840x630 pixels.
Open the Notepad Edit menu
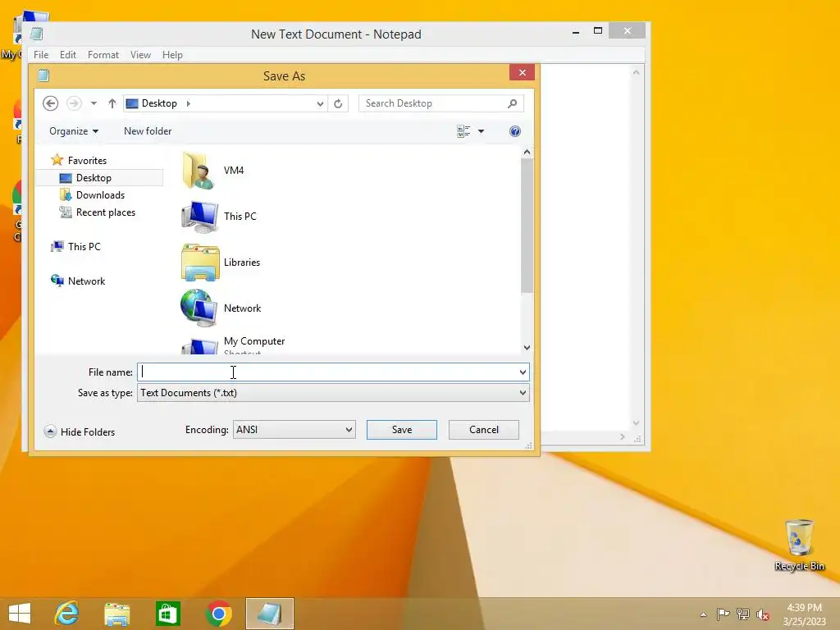pos(67,55)
